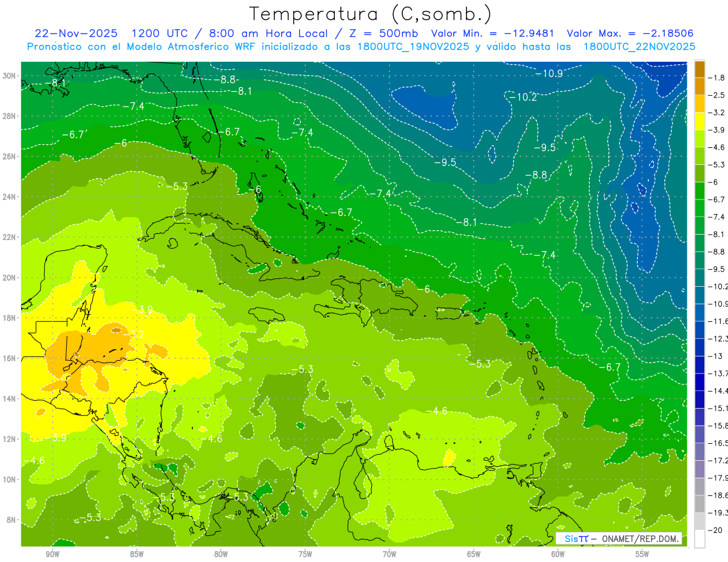The height and width of the screenshot is (562, 728).
Task: Click the '-11.6' colorbar scale label
Action: [x=718, y=321]
